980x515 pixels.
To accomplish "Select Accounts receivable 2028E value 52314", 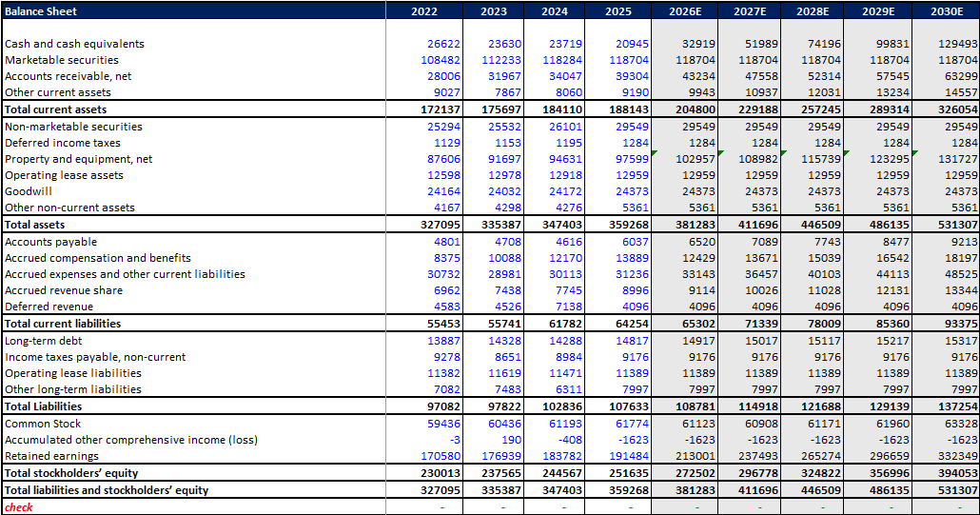I will click(x=823, y=76).
